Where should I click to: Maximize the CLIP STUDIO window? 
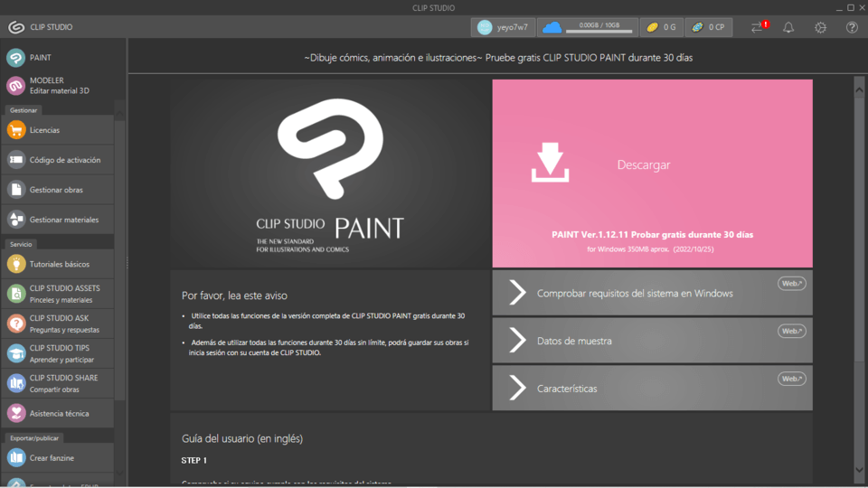[851, 8]
